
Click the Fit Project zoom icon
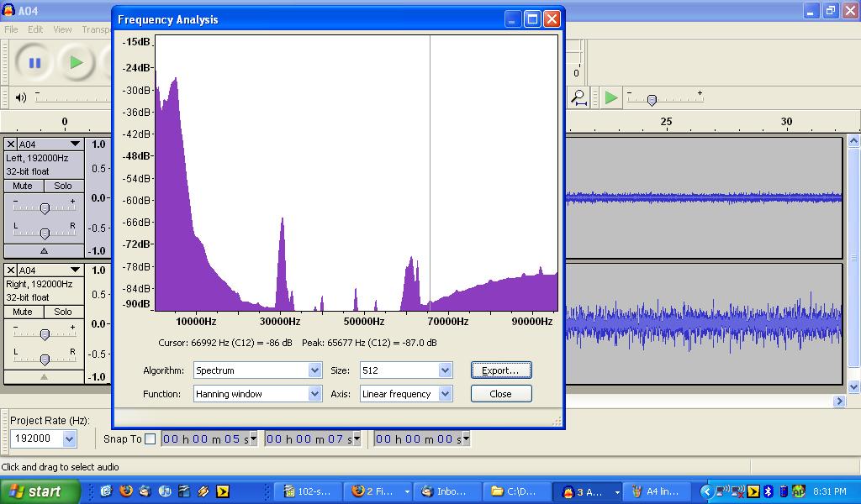pos(578,97)
